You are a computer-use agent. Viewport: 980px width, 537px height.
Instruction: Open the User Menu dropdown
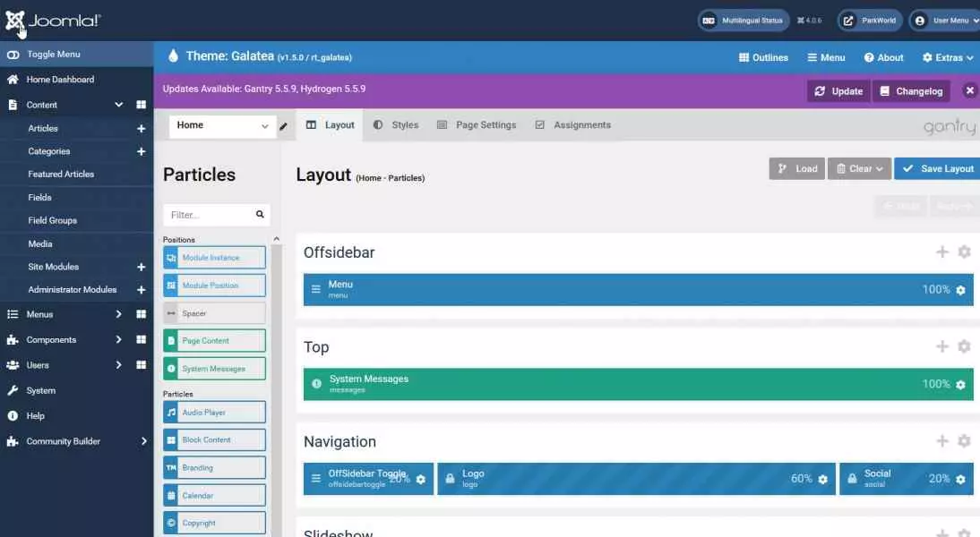click(945, 21)
